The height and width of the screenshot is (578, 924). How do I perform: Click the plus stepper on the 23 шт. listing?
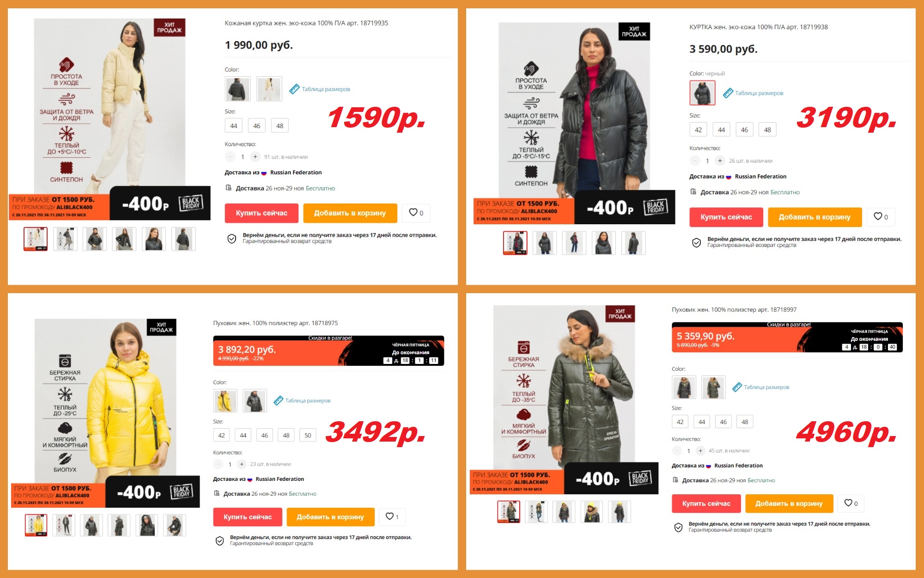pos(242,464)
